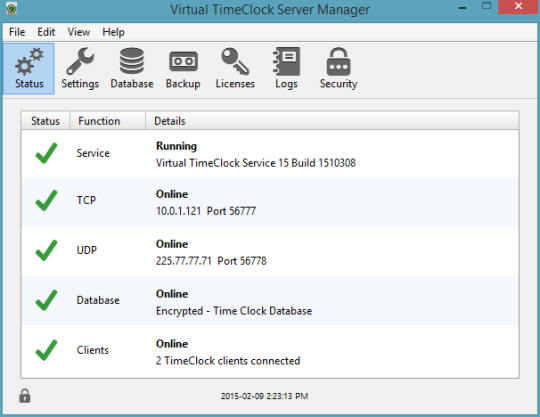Click 'Virtual TimeClock Service 15 Build 1510308'

point(256,163)
